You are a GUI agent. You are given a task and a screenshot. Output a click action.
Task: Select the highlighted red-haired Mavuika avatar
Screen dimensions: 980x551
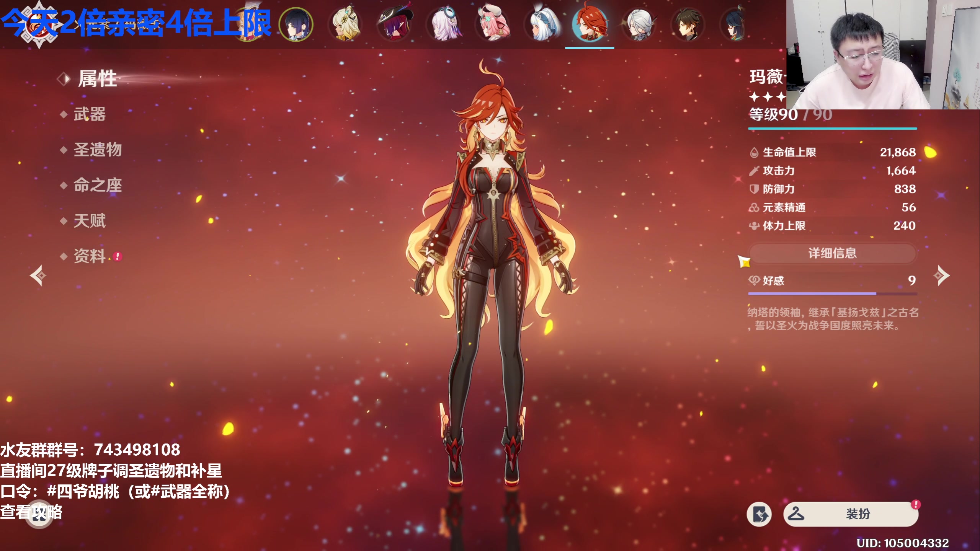[x=590, y=24]
